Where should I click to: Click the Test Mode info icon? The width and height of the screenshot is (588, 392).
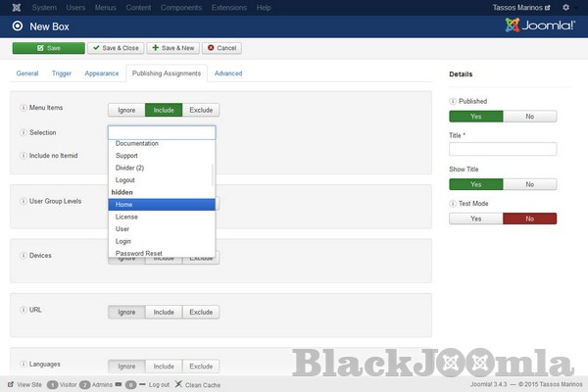point(453,203)
